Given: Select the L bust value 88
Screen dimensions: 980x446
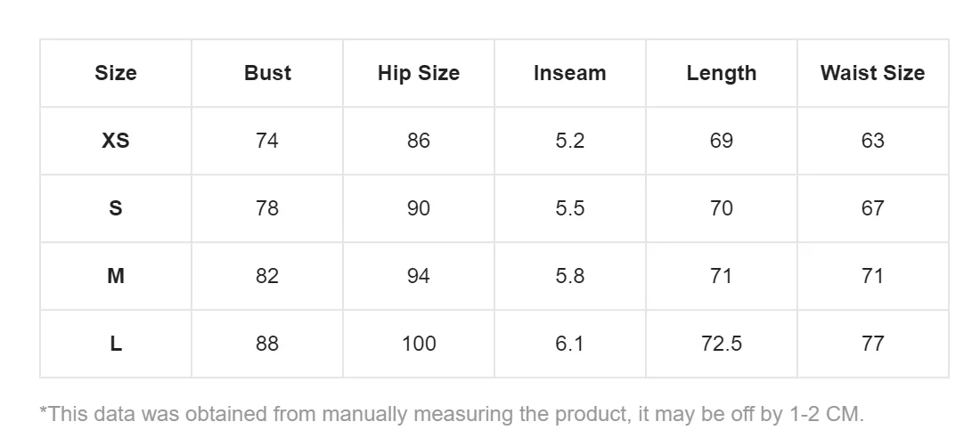Looking at the screenshot, I should (267, 344).
